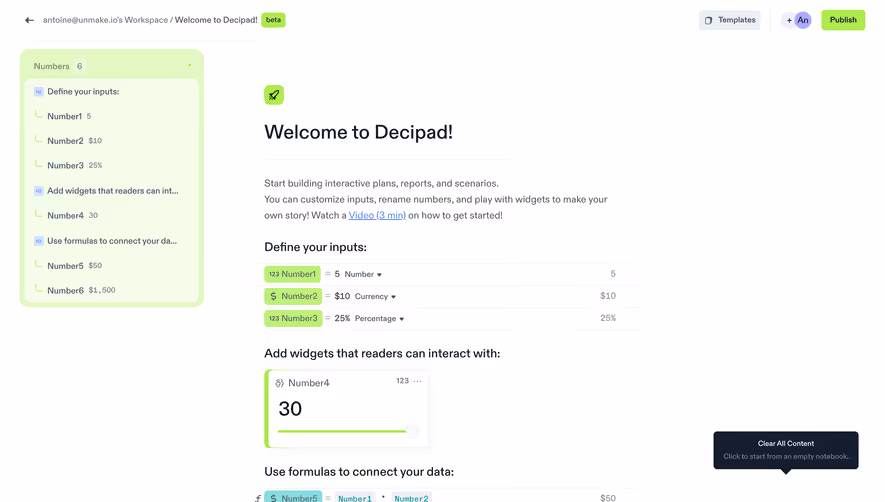Click the $50 result of Number5
The image size is (885, 502).
608,497
